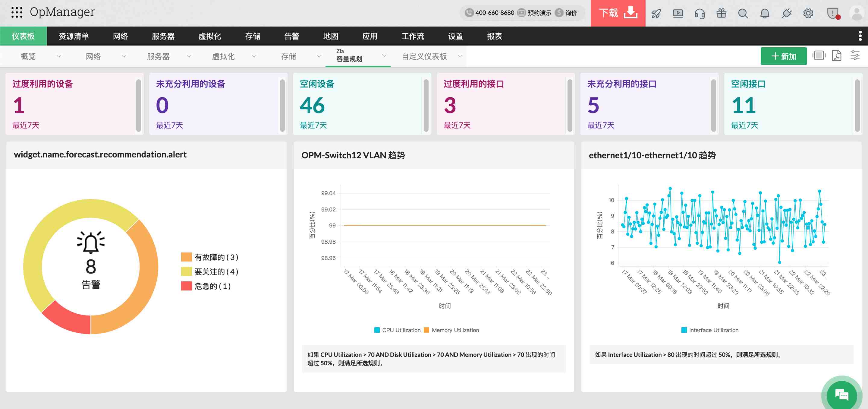Expand the 概览 dashboard dropdown
Screen dimensions: 868x409
59,56
